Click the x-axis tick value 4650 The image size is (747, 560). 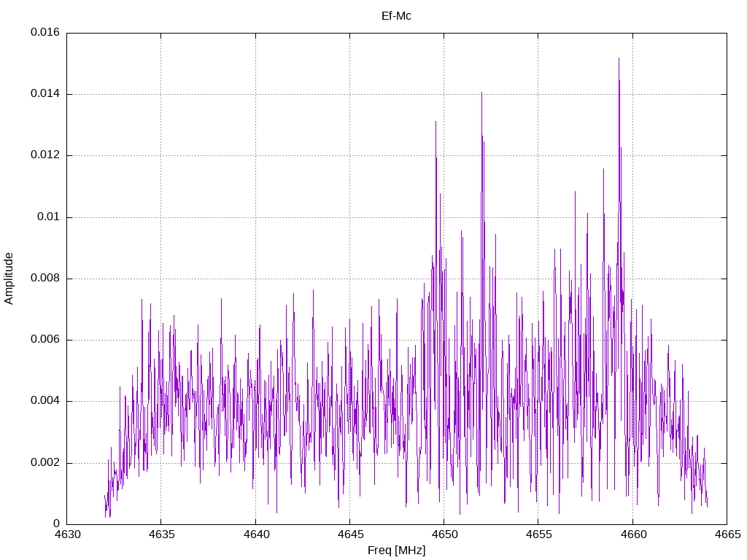coord(444,534)
